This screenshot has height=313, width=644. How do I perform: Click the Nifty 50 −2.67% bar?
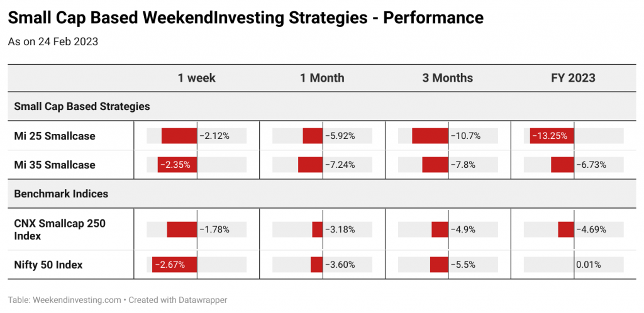click(x=175, y=265)
